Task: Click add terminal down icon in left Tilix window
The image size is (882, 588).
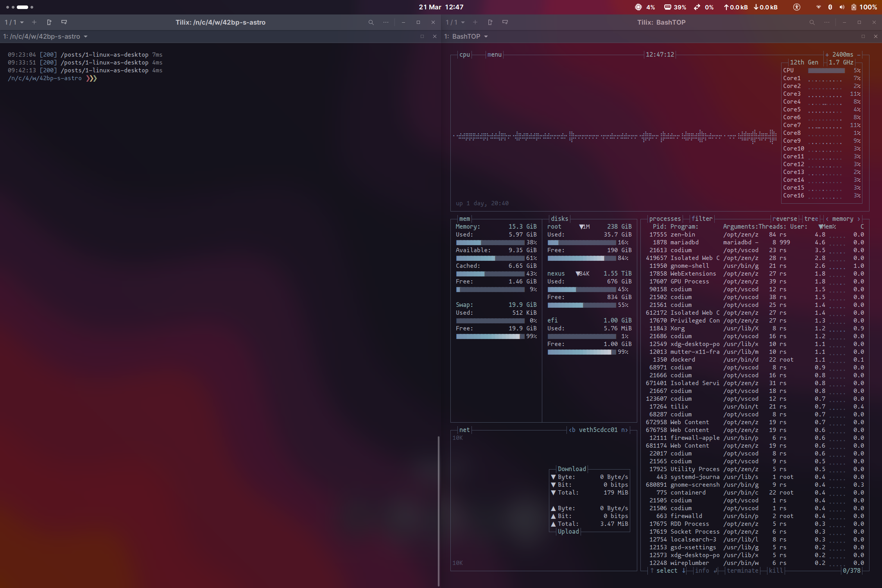Action: coord(64,22)
